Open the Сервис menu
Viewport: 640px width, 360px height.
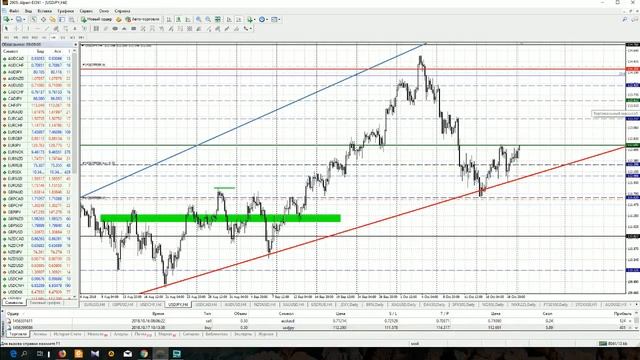click(x=86, y=11)
